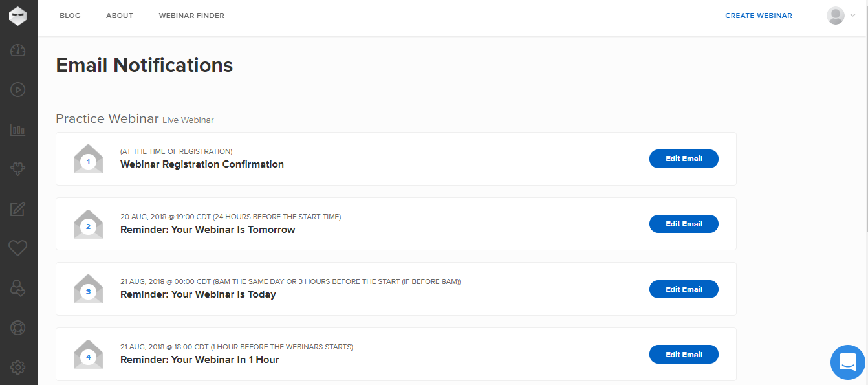Viewport: 868px width, 385px height.
Task: Open the chat bubble widget
Action: click(x=848, y=362)
